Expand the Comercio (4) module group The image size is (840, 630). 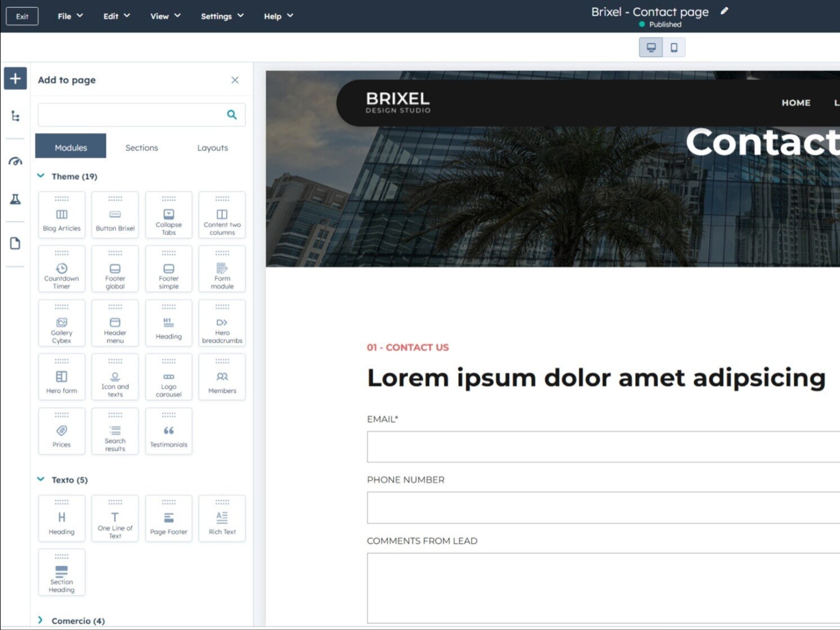click(x=41, y=620)
